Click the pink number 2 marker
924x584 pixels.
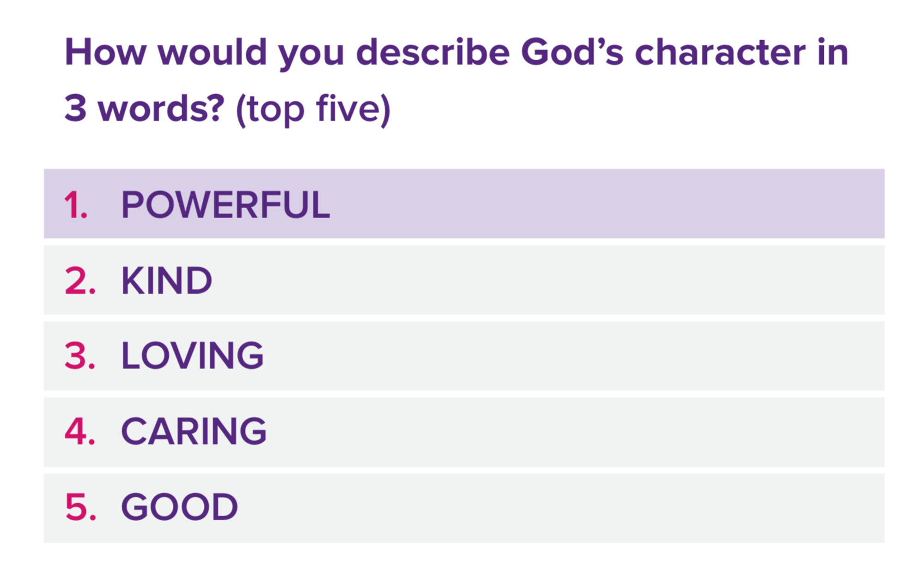click(x=80, y=280)
